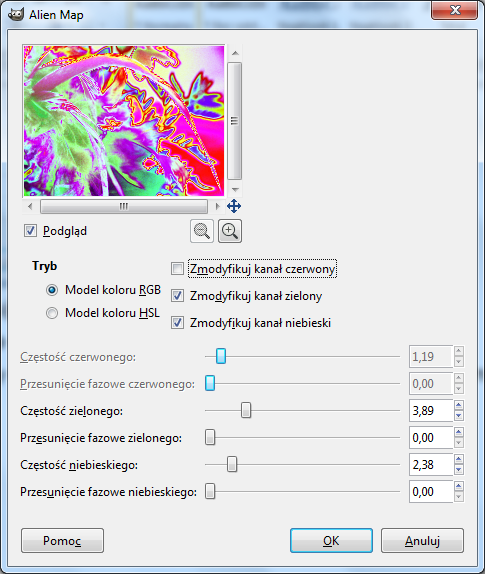The image size is (485, 574).
Task: Click the zoom in magnifier icon
Action: pos(230,231)
